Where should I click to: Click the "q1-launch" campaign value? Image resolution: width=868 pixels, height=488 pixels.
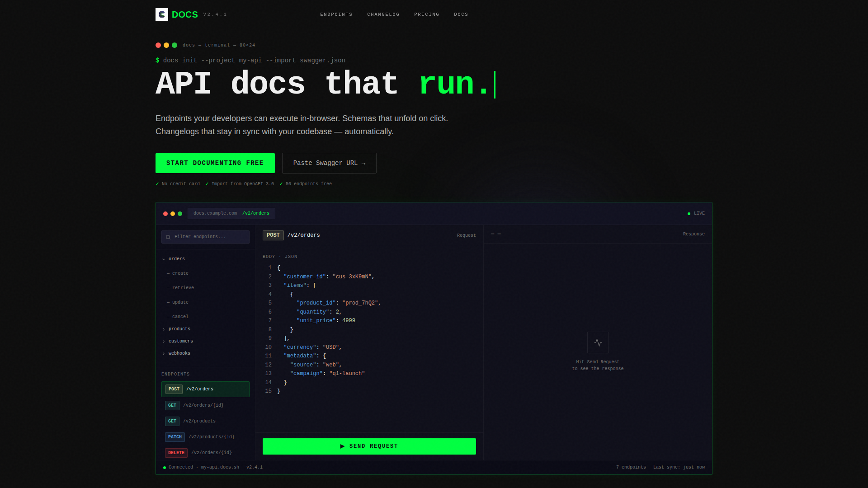[x=347, y=373]
